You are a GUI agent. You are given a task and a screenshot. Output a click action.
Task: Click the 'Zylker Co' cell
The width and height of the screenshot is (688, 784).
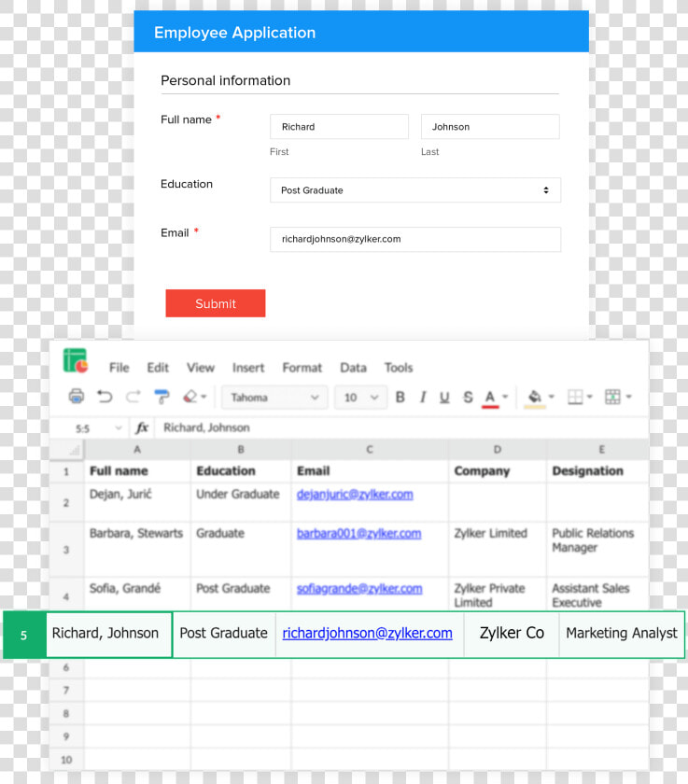512,634
